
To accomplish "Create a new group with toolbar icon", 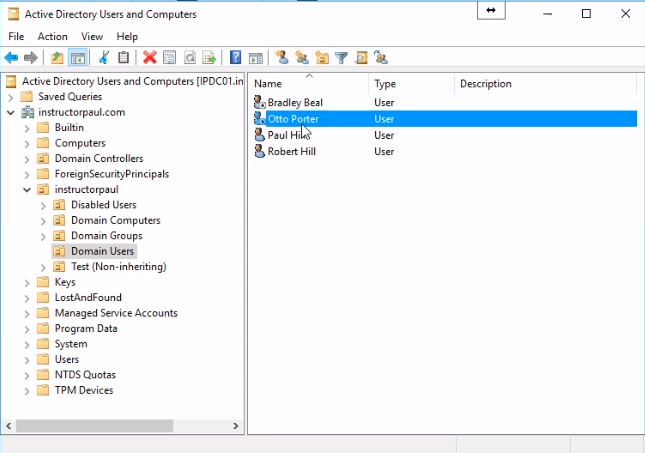I will [302, 58].
